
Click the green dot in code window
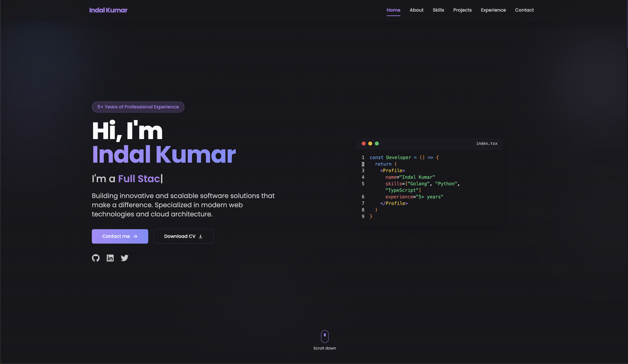tap(377, 143)
